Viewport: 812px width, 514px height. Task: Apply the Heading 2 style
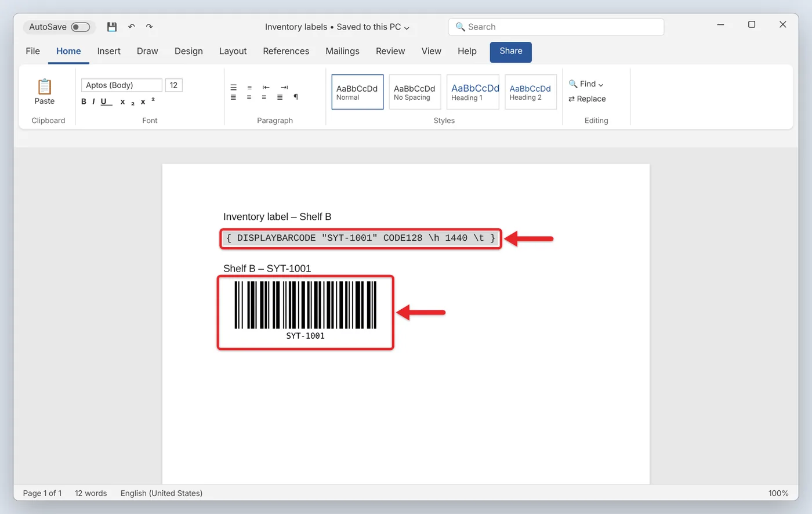[x=531, y=92]
